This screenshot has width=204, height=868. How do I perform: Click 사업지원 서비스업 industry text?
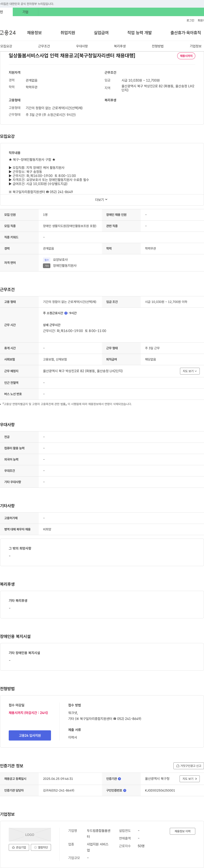pyautogui.click(x=98, y=847)
